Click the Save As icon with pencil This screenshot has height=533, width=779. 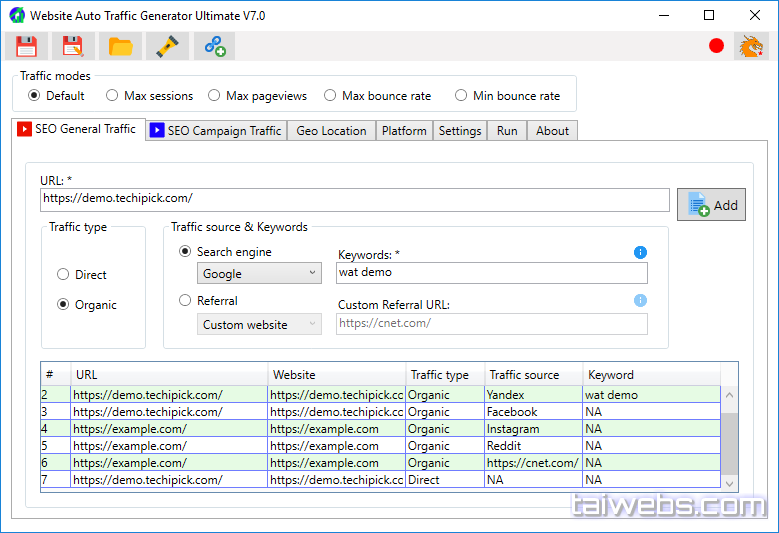73,46
